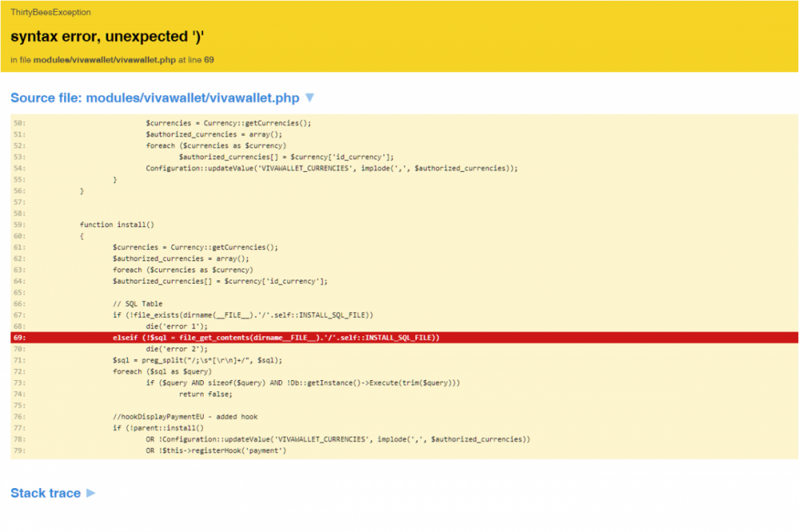Image resolution: width=799 pixels, height=532 pixels.
Task: Click the die('error 2') code line
Action: (x=176, y=349)
